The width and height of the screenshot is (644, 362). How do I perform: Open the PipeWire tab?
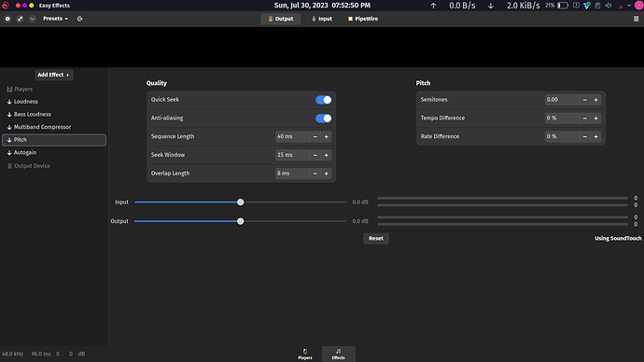363,19
